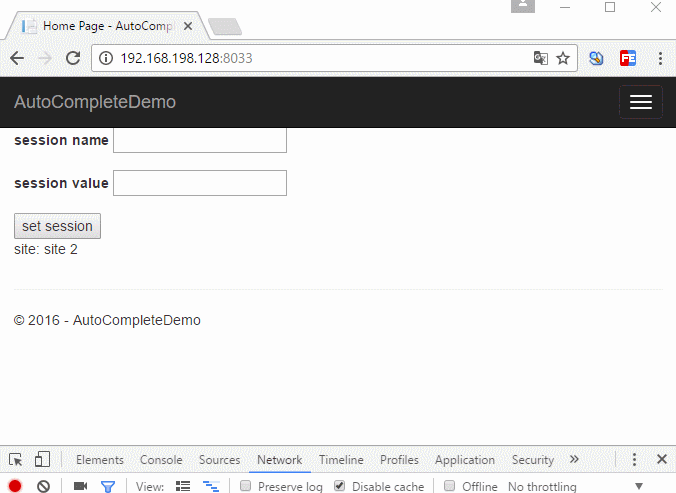Maximize the browser window
Image resolution: width=676 pixels, height=493 pixels.
[610, 7]
